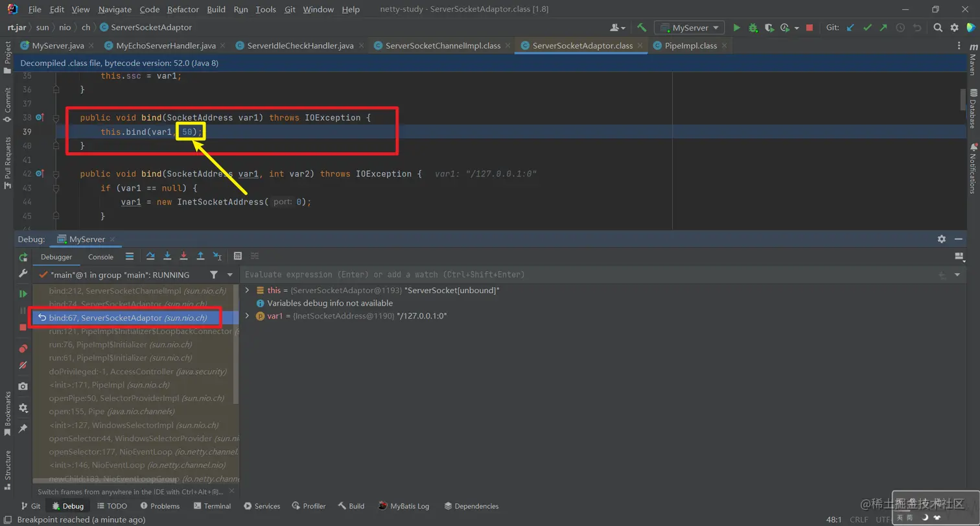Image resolution: width=980 pixels, height=526 pixels.
Task: Open the MyServer run configuration dropdown
Action: point(689,28)
